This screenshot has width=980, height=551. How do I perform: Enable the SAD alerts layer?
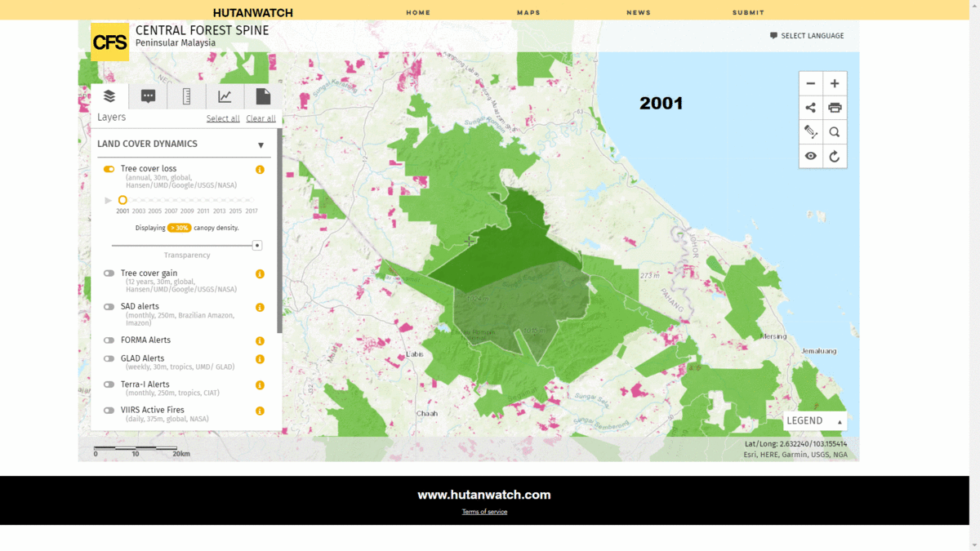tap(109, 307)
